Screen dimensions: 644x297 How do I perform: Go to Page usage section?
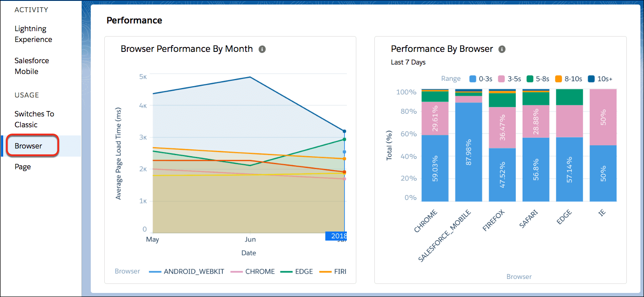pyautogui.click(x=23, y=167)
